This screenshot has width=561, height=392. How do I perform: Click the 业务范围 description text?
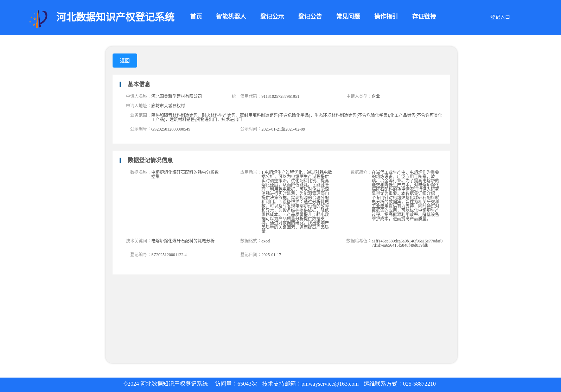pyautogui.click(x=297, y=117)
